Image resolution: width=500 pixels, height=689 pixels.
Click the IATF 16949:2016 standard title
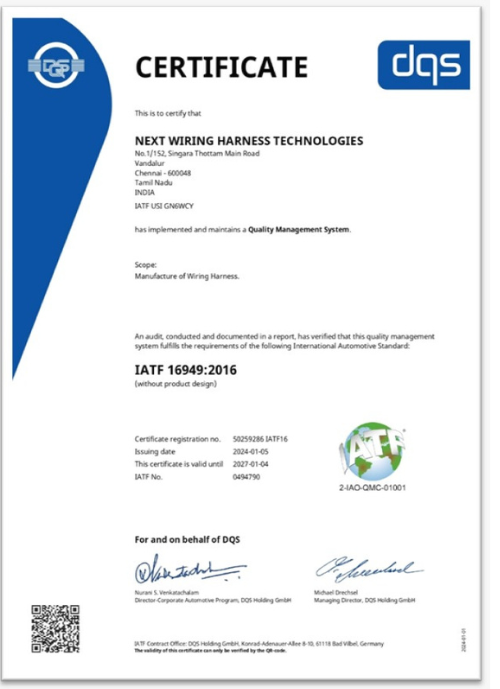coord(185,370)
